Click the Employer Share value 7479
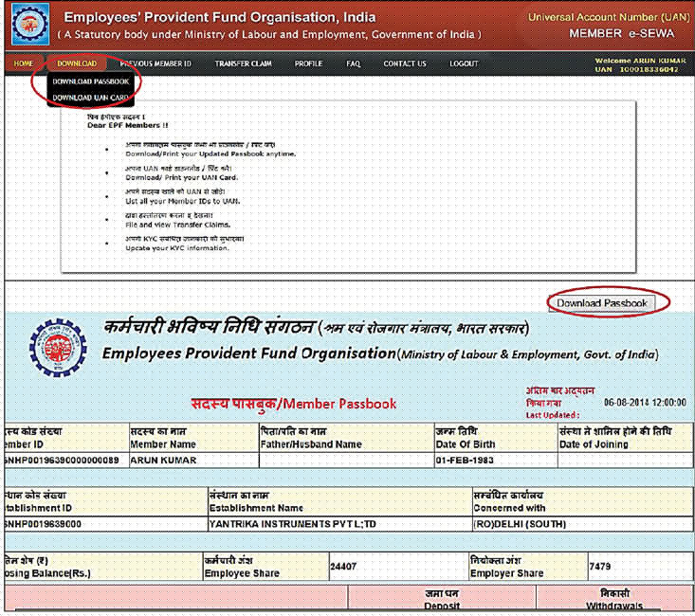This screenshot has height=616, width=695. pyautogui.click(x=601, y=566)
